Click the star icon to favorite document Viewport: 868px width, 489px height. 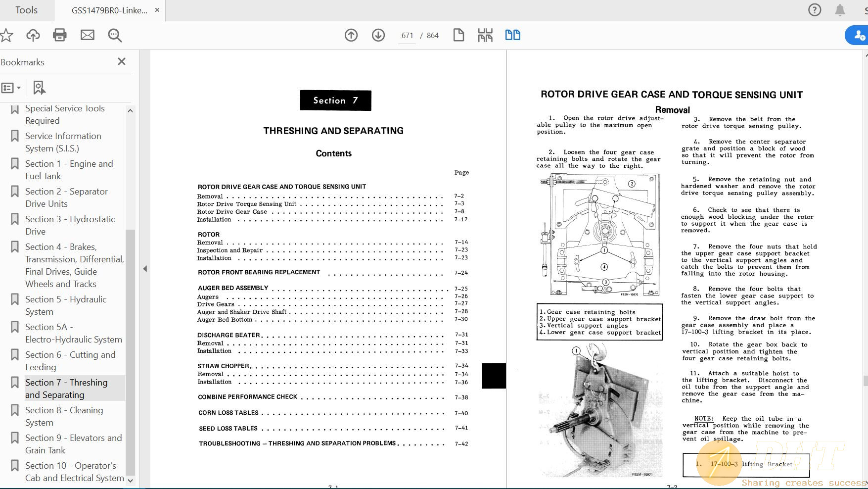[6, 35]
